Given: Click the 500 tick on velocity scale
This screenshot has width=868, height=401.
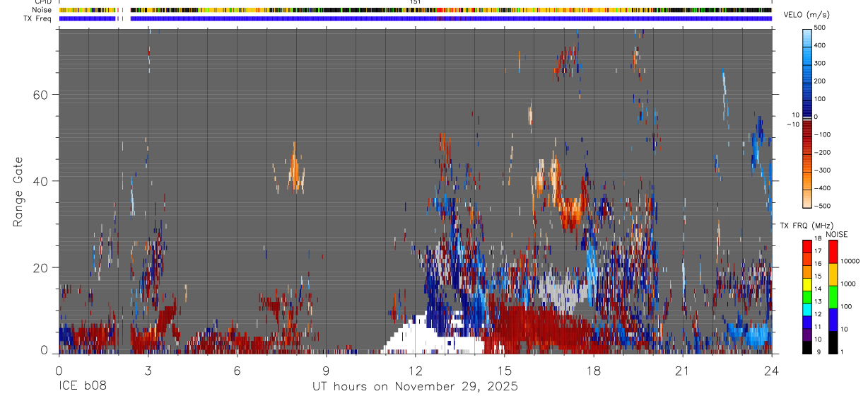Looking at the screenshot, I should pos(821,28).
